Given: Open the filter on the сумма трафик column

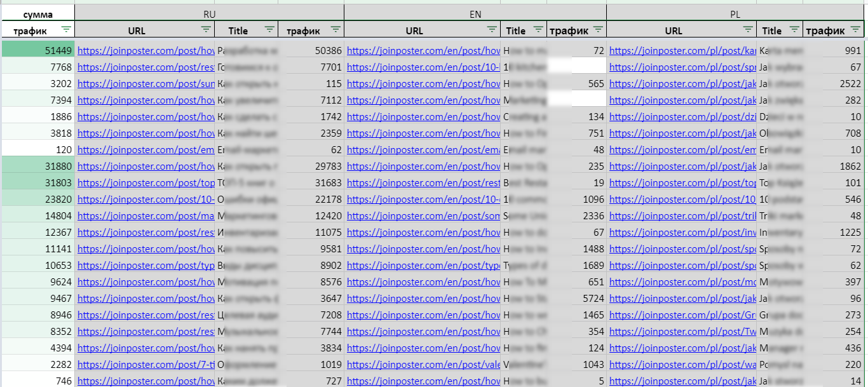Looking at the screenshot, I should (66, 29).
